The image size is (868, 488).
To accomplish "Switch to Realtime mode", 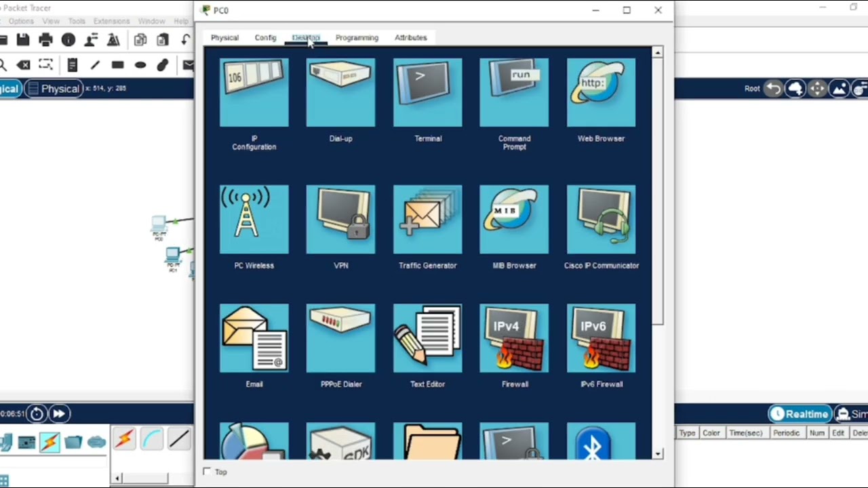I will pos(800,414).
